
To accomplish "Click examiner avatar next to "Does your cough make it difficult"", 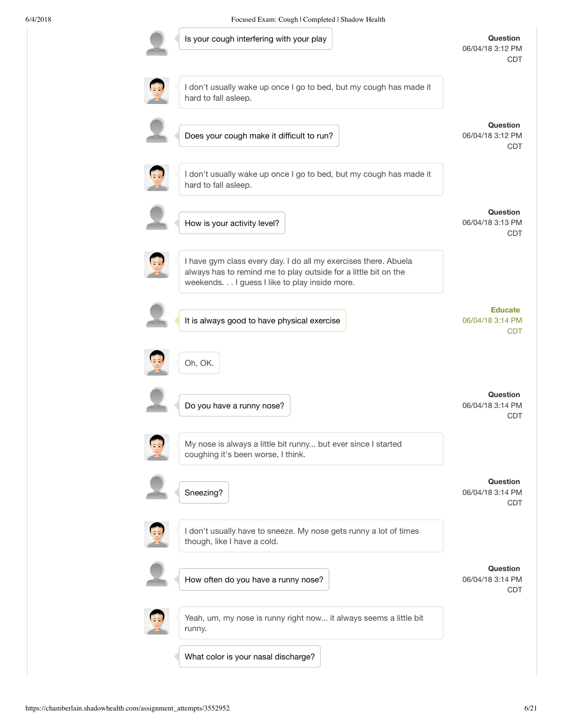I will pos(157,130).
